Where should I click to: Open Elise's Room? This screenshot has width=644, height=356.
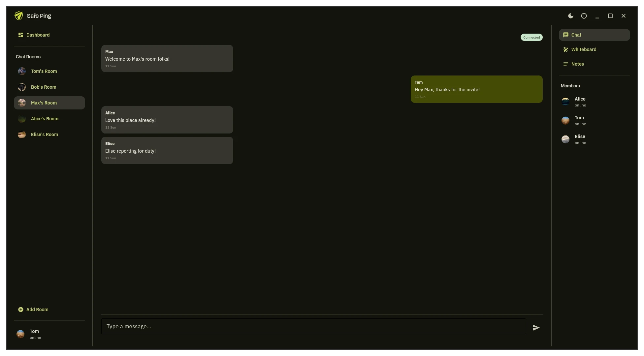point(49,134)
